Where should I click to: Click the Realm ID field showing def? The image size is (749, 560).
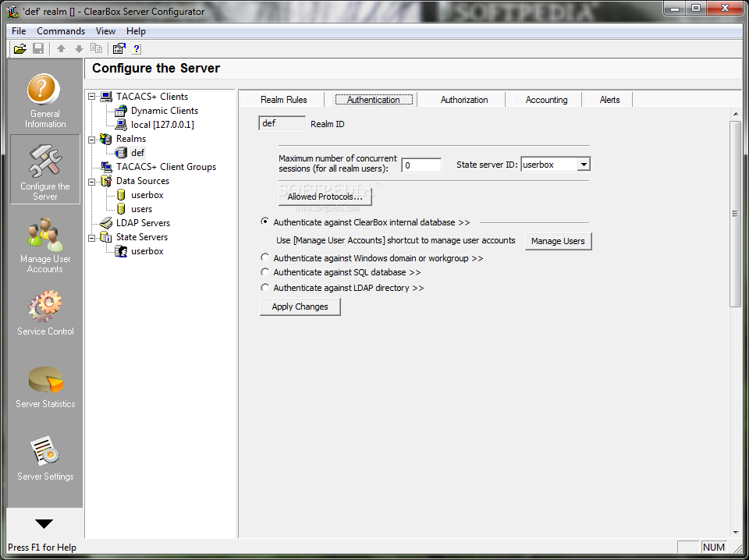(x=282, y=123)
